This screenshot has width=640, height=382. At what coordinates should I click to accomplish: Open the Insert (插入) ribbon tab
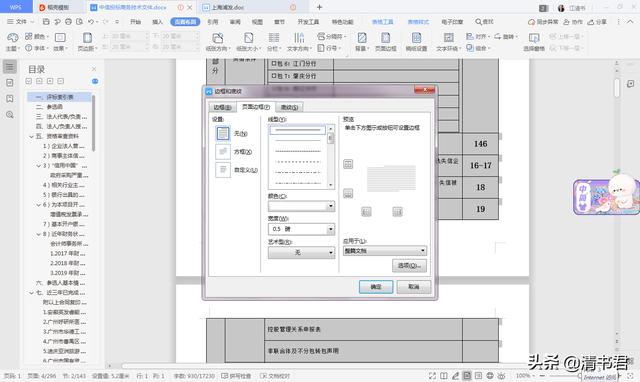(158, 22)
